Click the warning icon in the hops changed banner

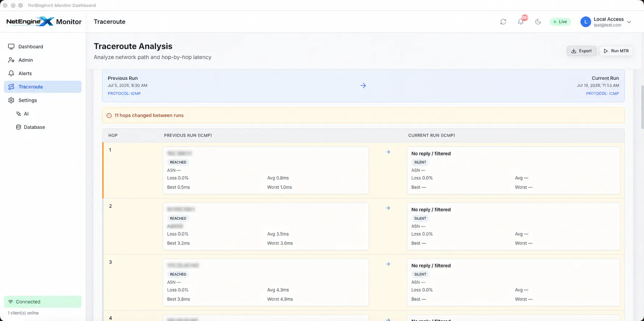point(109,115)
